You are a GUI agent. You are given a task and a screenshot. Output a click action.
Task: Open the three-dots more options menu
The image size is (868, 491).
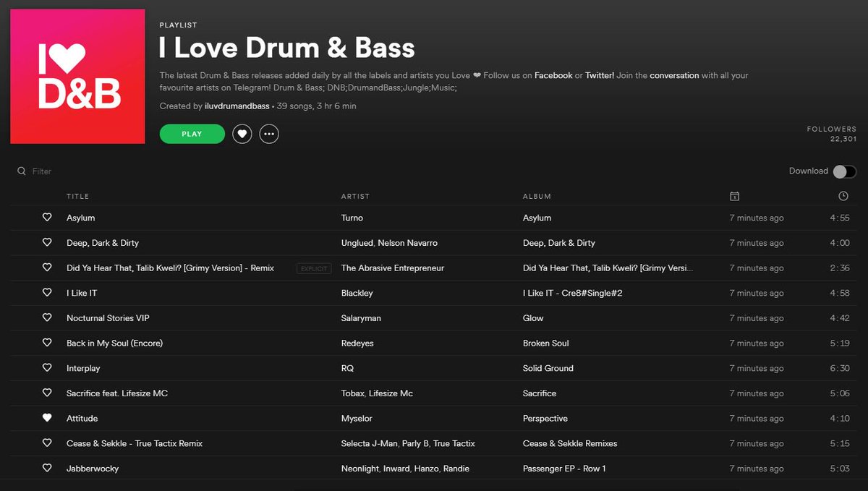[269, 134]
